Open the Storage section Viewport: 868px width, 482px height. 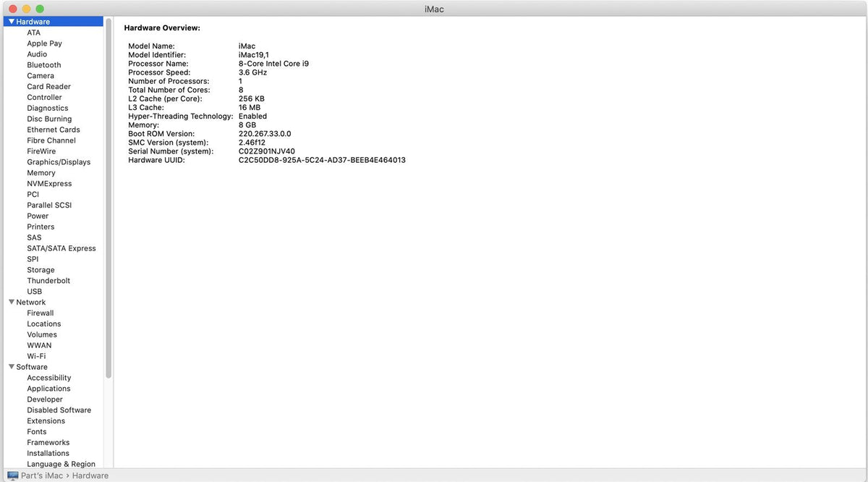click(x=41, y=269)
